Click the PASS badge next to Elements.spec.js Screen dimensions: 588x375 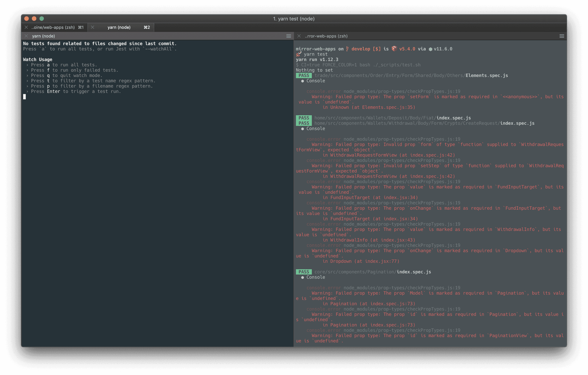coord(303,75)
